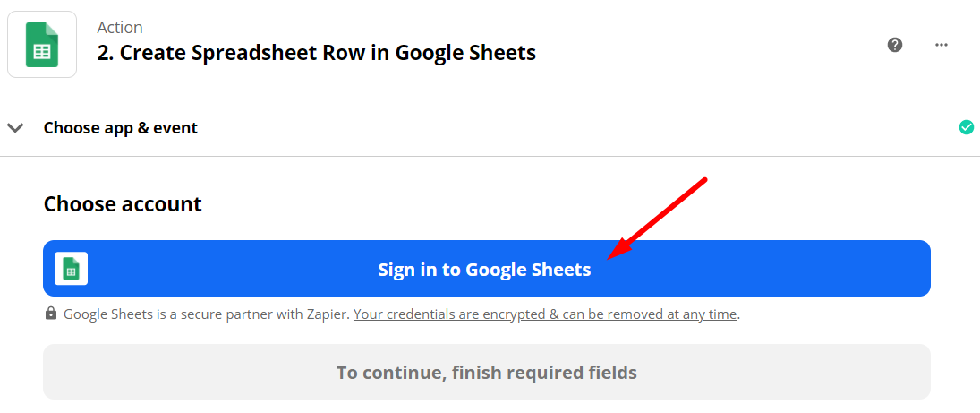The image size is (980, 413).
Task: Click the green checkmark status icon
Action: 966,127
